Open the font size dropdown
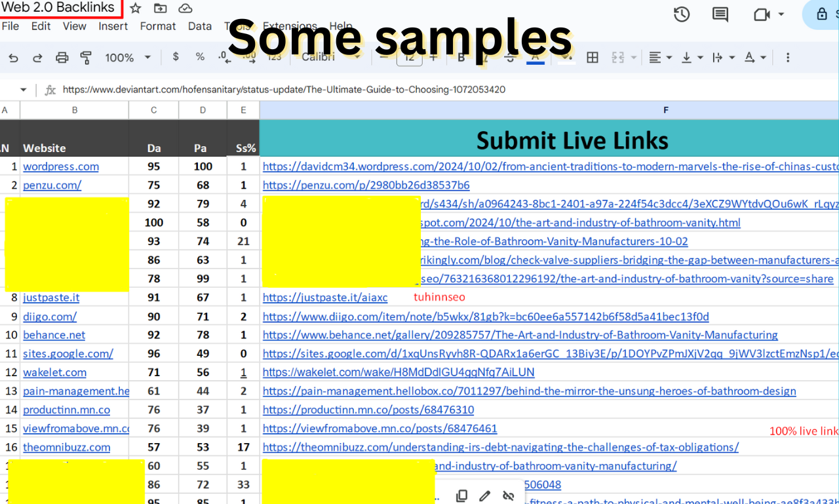The width and height of the screenshot is (839, 504). click(409, 57)
